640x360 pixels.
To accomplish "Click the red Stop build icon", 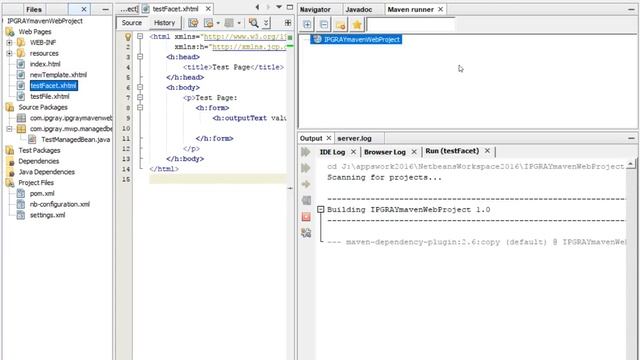I will point(306,217).
